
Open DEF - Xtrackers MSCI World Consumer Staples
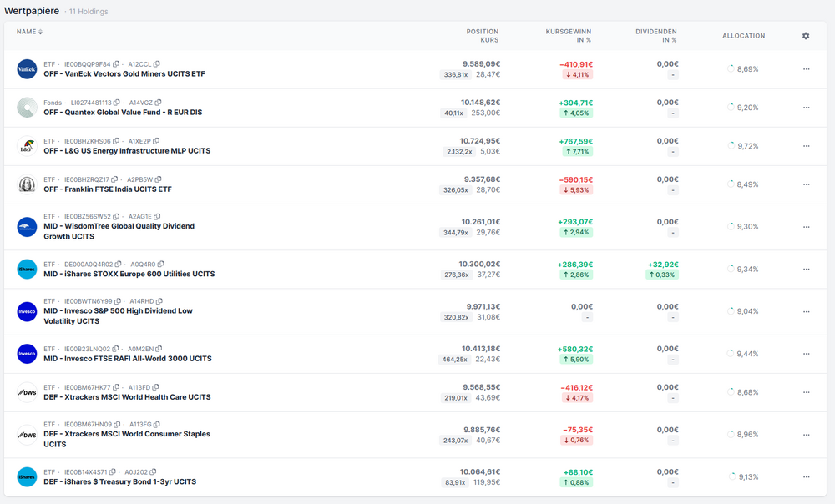(127, 439)
